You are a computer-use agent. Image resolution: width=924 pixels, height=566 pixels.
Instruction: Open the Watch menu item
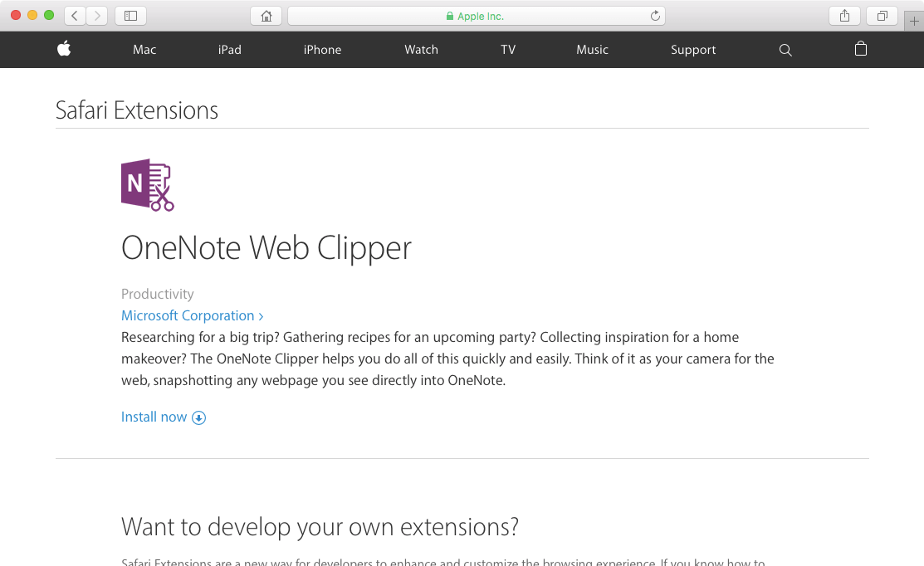tap(422, 50)
